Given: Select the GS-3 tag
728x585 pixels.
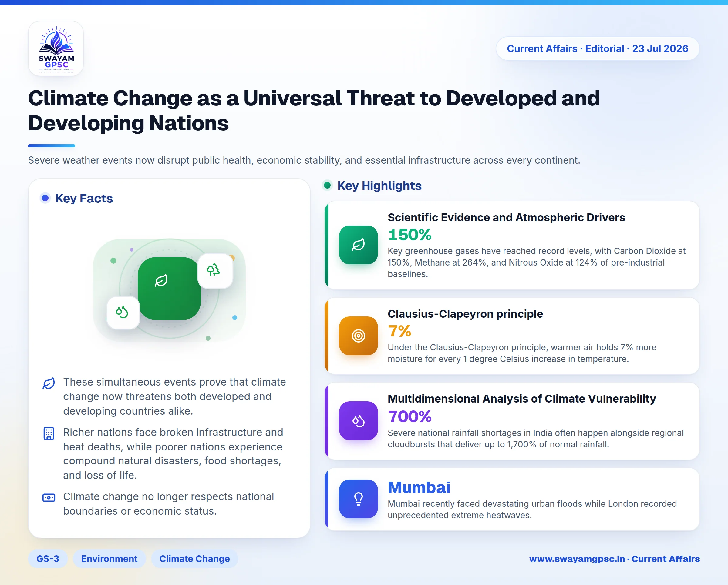Looking at the screenshot, I should coord(48,559).
